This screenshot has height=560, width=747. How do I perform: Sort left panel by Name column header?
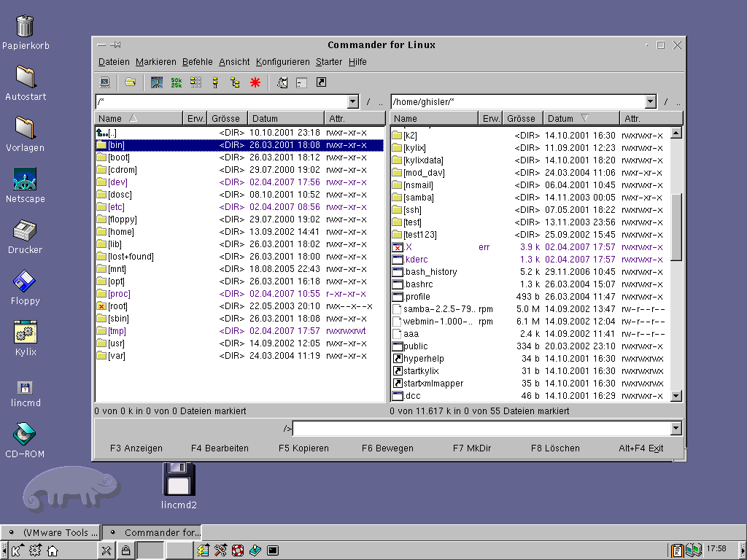pyautogui.click(x=139, y=118)
